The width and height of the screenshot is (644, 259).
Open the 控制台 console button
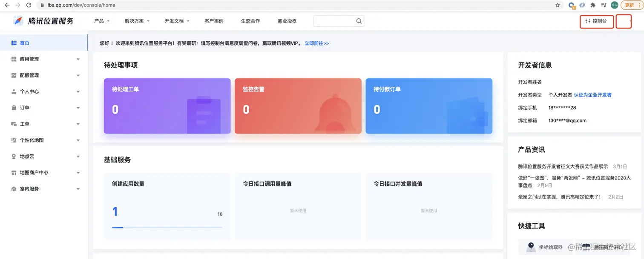(x=597, y=21)
